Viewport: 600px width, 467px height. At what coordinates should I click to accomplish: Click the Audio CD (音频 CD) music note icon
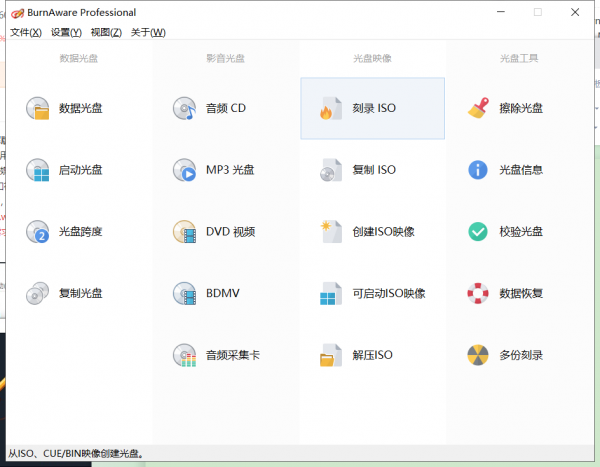[x=184, y=108]
